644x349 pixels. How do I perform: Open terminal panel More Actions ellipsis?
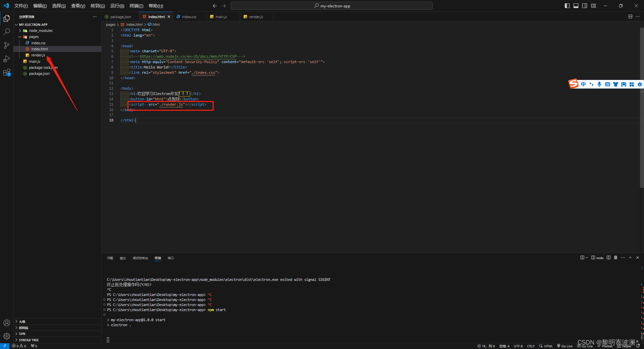(623, 258)
